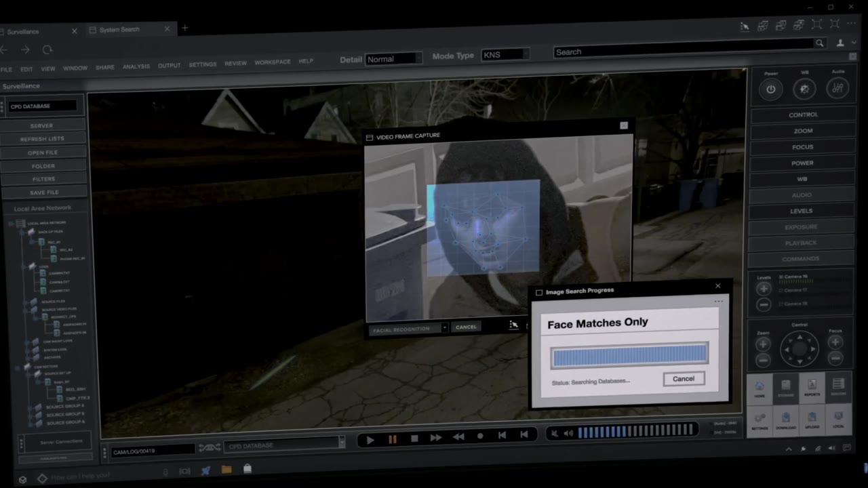This screenshot has width=868, height=488.
Task: Open the Audio mixer icon
Action: 837,88
